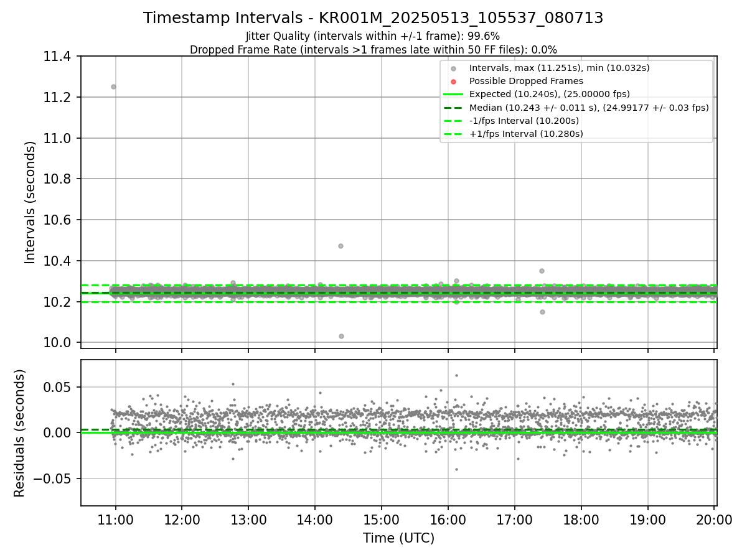The height and width of the screenshot is (560, 747).
Task: Click the lowest residual point near −0.04 after 16:00
Action: pyautogui.click(x=456, y=469)
